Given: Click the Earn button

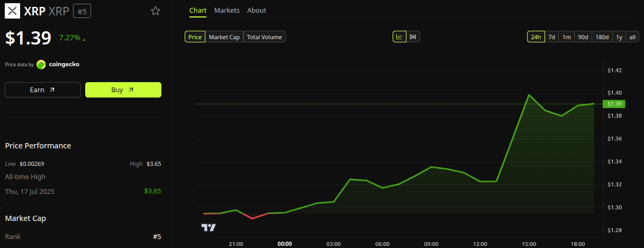Looking at the screenshot, I should point(43,90).
